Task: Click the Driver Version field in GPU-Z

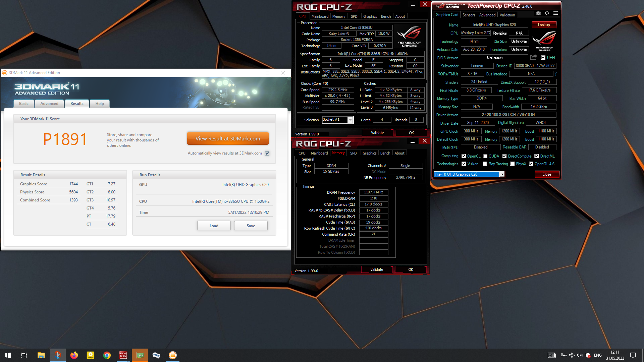Action: coord(508,115)
